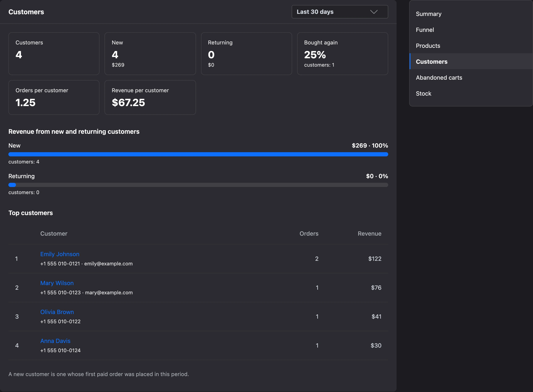Open Mary Wilson's customer profile
This screenshot has width=533, height=392.
(x=57, y=283)
